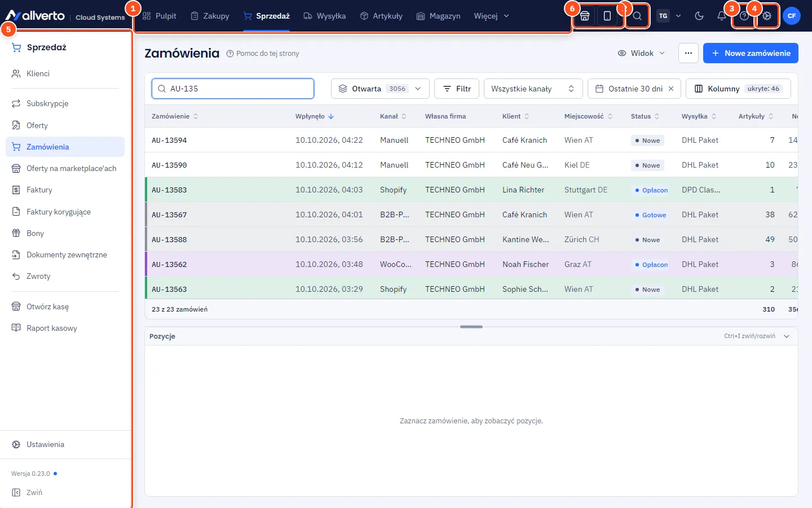Open Oferty in the sidebar
The height and width of the screenshot is (508, 812).
pos(65,125)
